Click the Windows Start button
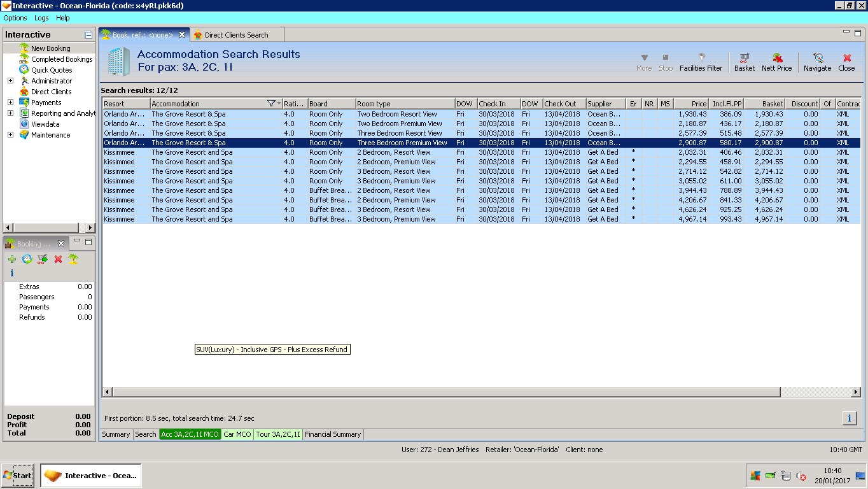Viewport: 868px width, 489px height. [18, 476]
